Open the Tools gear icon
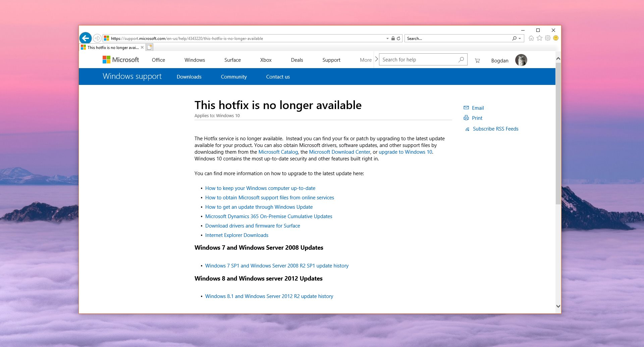644x347 pixels. click(548, 38)
